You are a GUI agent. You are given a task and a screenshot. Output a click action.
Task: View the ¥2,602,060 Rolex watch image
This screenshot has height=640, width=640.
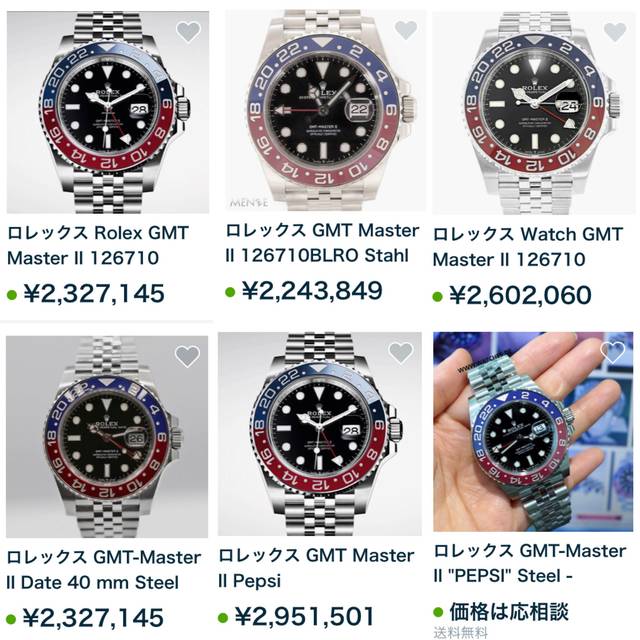[534, 113]
